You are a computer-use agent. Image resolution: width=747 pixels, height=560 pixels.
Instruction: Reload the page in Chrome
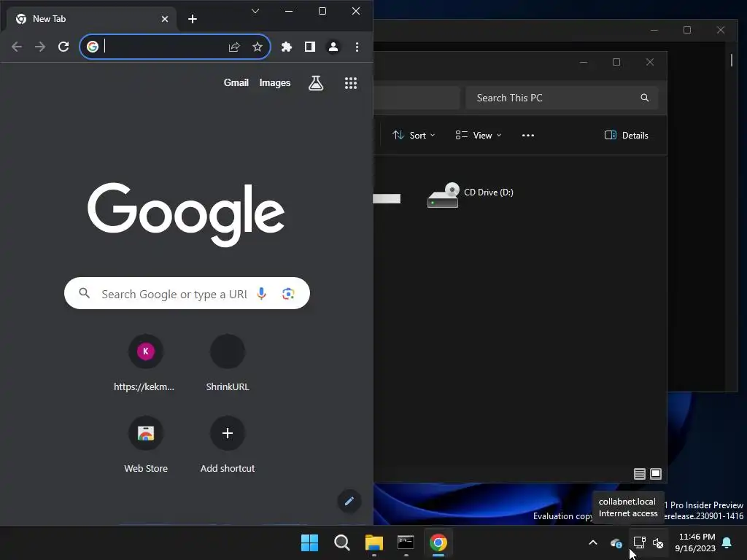point(63,47)
